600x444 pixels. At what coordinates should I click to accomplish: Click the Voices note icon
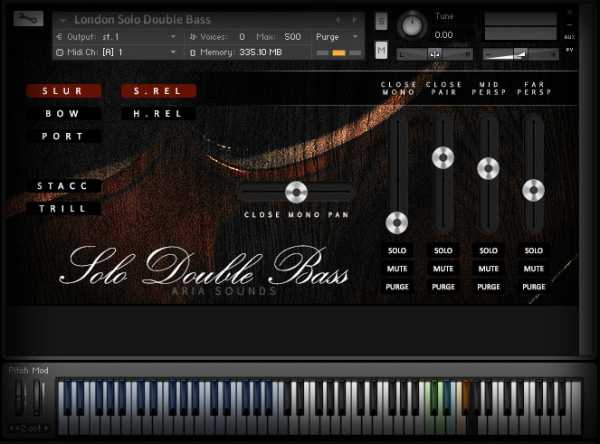pos(193,37)
